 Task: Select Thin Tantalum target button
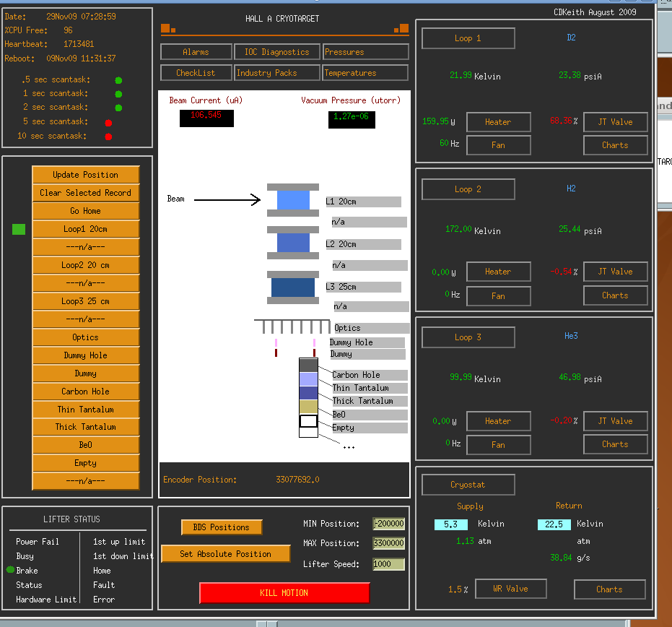[86, 409]
